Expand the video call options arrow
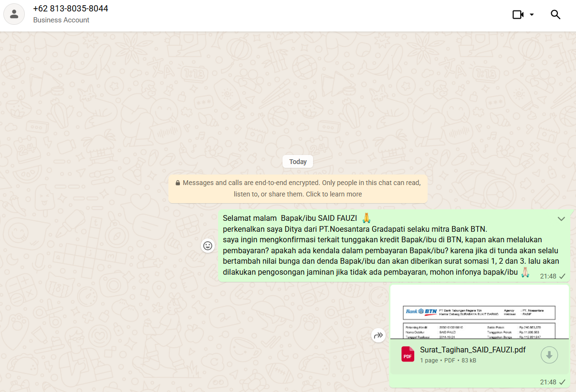576x392 pixels. pyautogui.click(x=532, y=14)
